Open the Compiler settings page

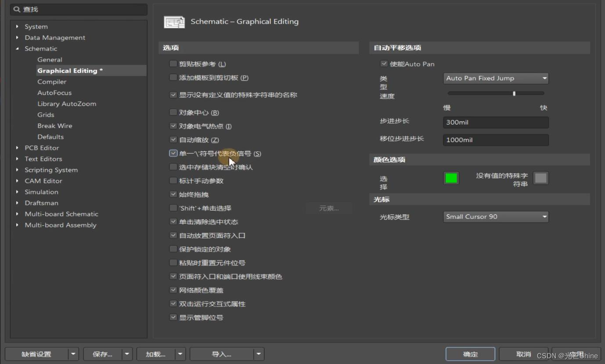click(x=52, y=82)
